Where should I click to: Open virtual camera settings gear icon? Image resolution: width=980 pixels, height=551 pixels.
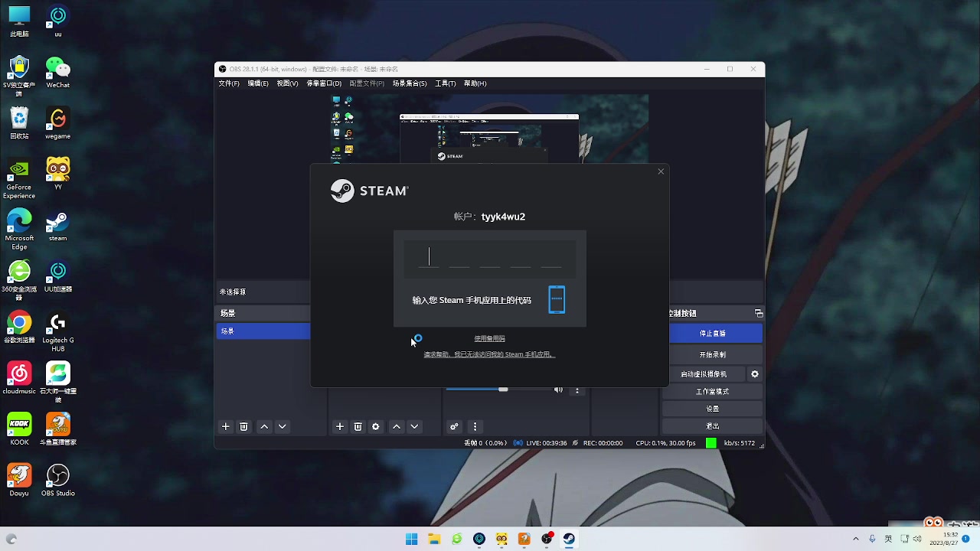[x=755, y=374]
